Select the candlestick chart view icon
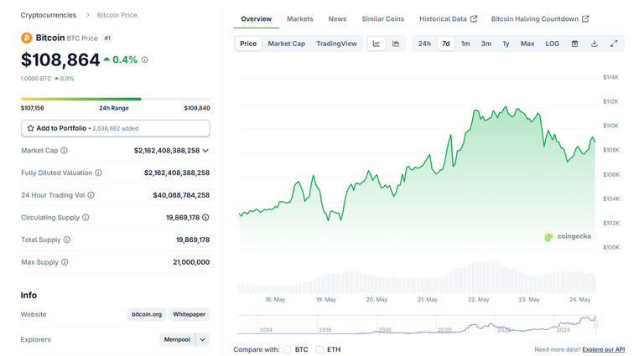 396,44
